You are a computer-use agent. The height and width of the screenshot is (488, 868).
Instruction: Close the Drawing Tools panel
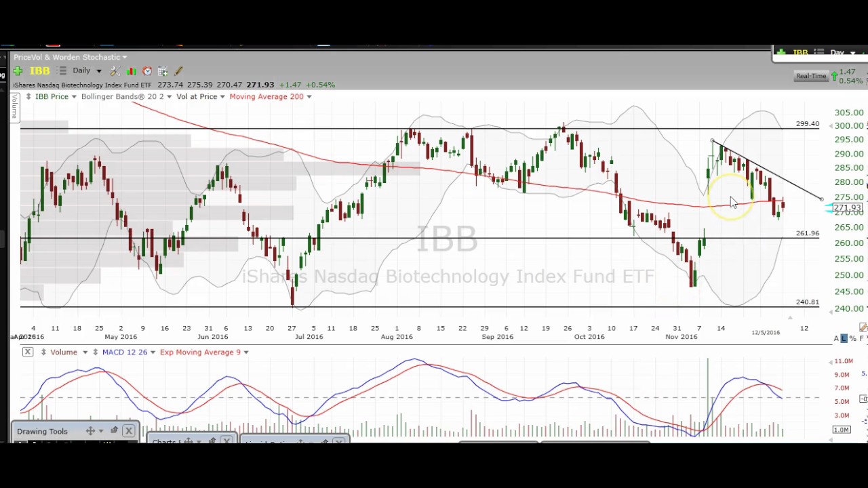tap(128, 431)
